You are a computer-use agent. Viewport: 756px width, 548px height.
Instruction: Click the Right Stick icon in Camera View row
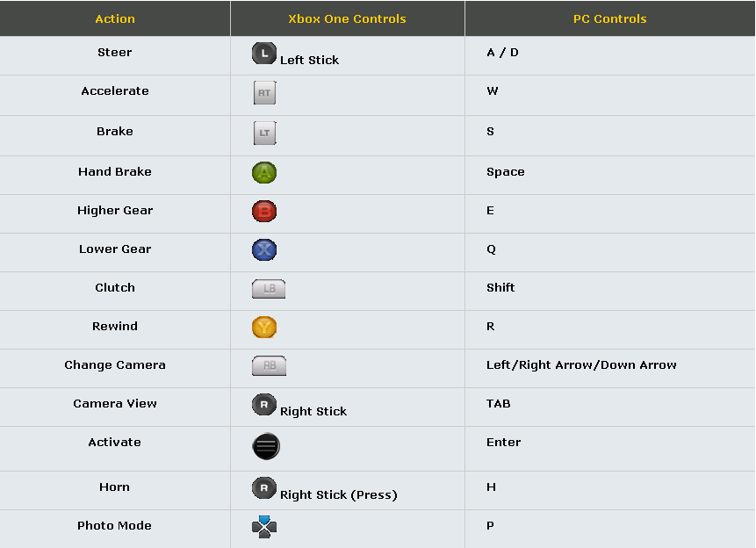pos(264,405)
